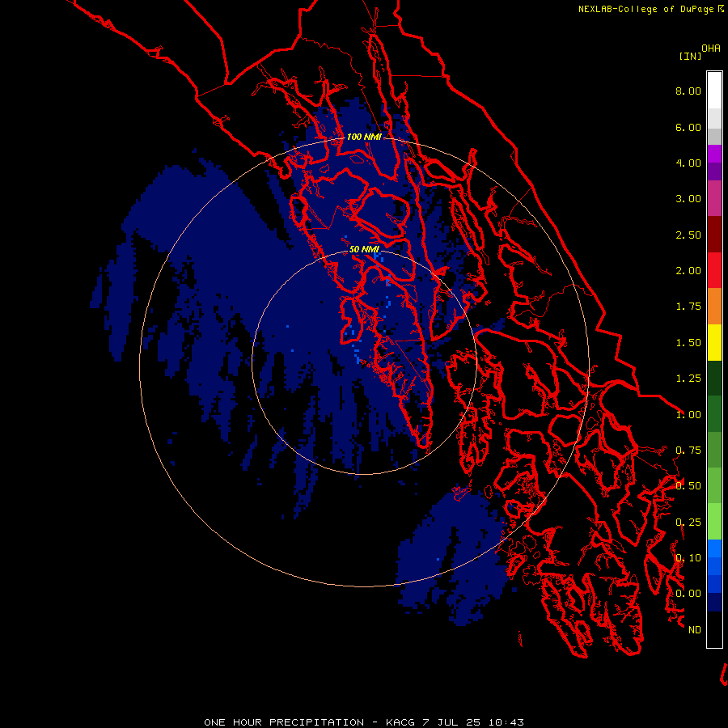Click the 3.00 legend value
This screenshot has width=728, height=728.
pyautogui.click(x=688, y=199)
